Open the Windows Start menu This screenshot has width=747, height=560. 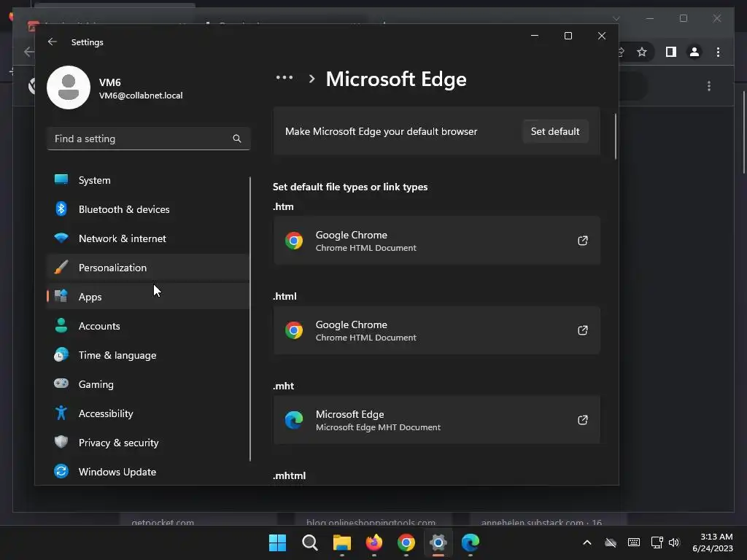(277, 542)
